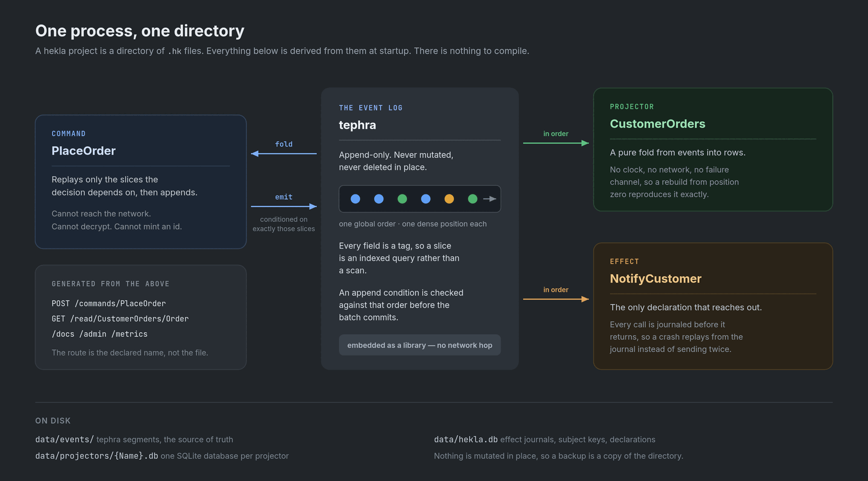Click the green in order arrow
This screenshot has width=868, height=481.
[556, 143]
